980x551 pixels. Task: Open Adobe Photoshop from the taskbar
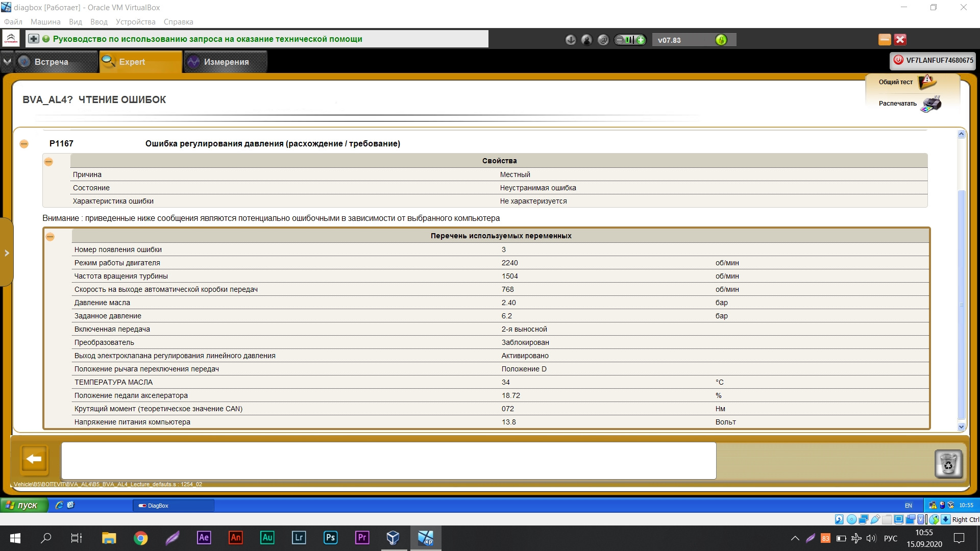pos(330,538)
